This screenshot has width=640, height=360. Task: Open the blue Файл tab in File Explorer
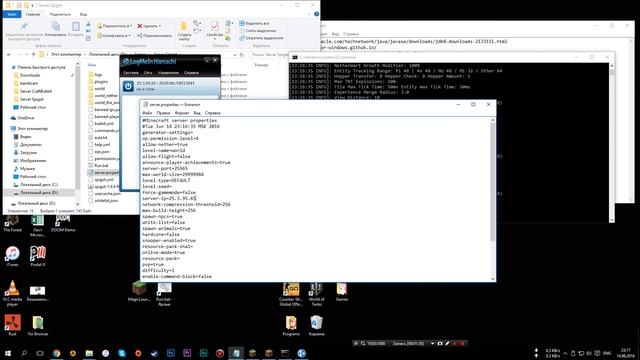12,14
